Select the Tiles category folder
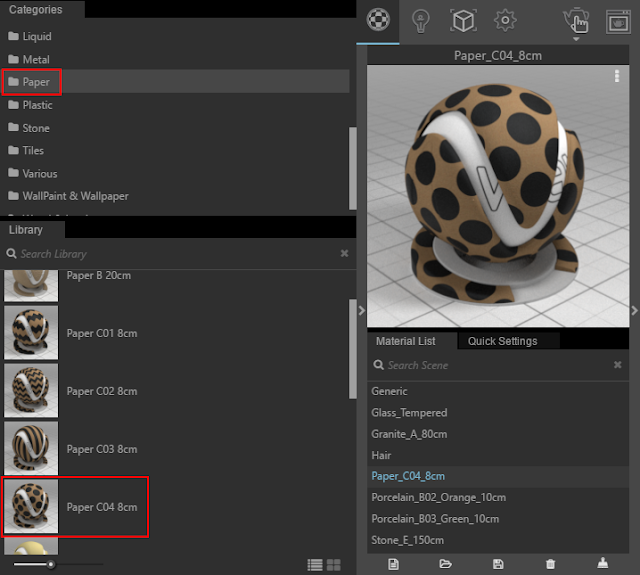Image resolution: width=640 pixels, height=575 pixels. point(175,151)
